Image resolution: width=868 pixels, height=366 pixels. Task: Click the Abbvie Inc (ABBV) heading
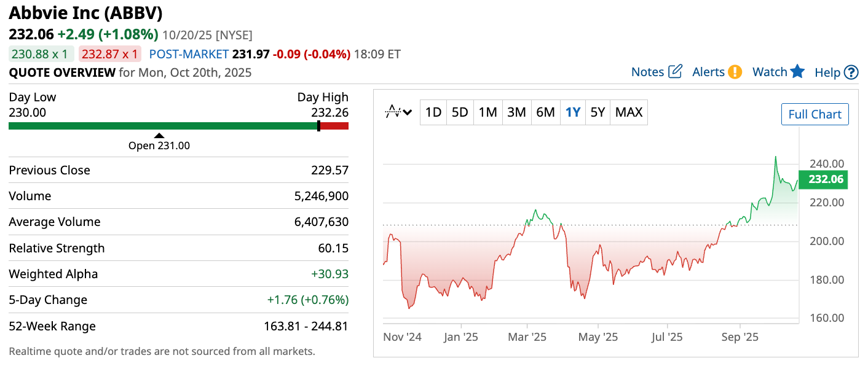tap(85, 13)
